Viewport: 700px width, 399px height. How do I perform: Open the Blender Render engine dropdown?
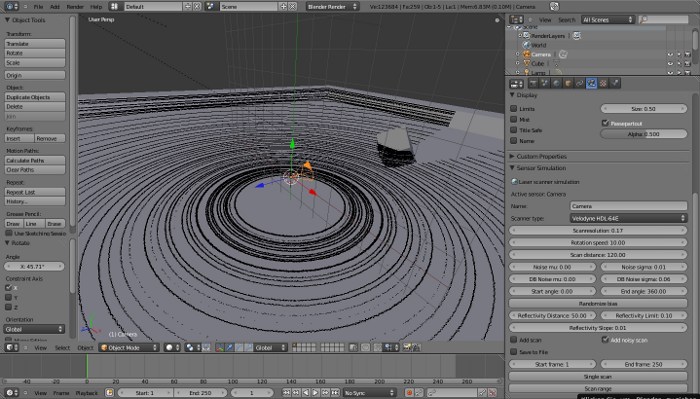(x=332, y=6)
